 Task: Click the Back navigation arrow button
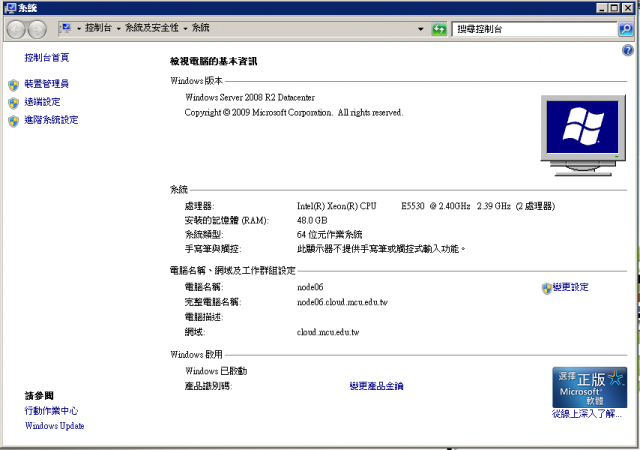click(x=16, y=29)
